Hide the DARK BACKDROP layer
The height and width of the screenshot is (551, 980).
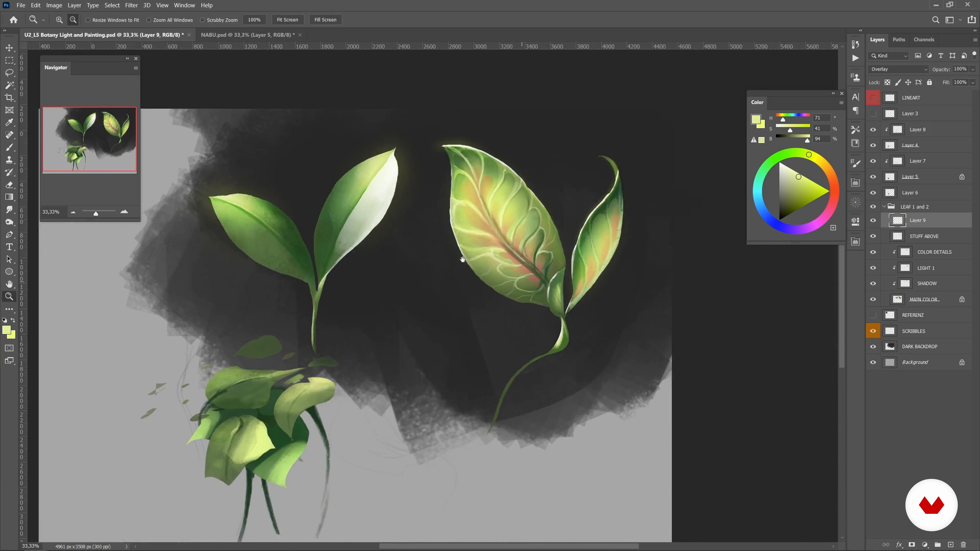tap(873, 346)
